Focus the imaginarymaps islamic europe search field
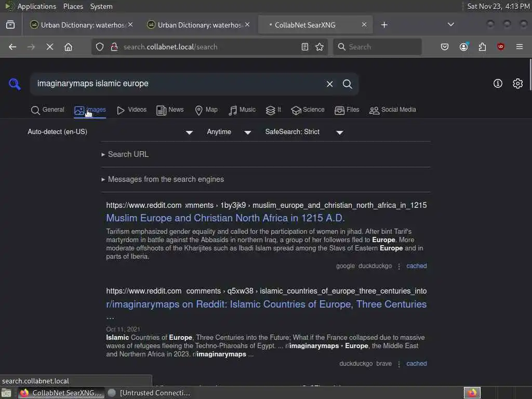The width and height of the screenshot is (532, 399). (x=178, y=84)
